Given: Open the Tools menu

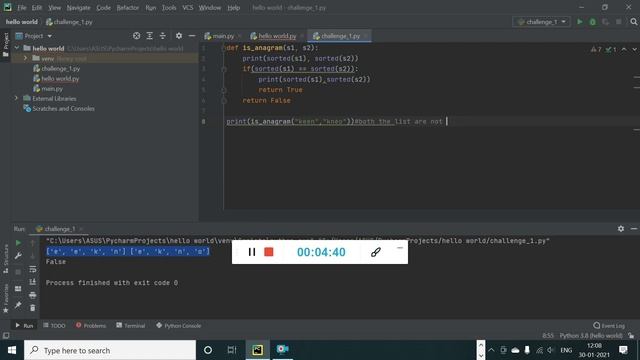Looking at the screenshot, I should click(x=169, y=8).
